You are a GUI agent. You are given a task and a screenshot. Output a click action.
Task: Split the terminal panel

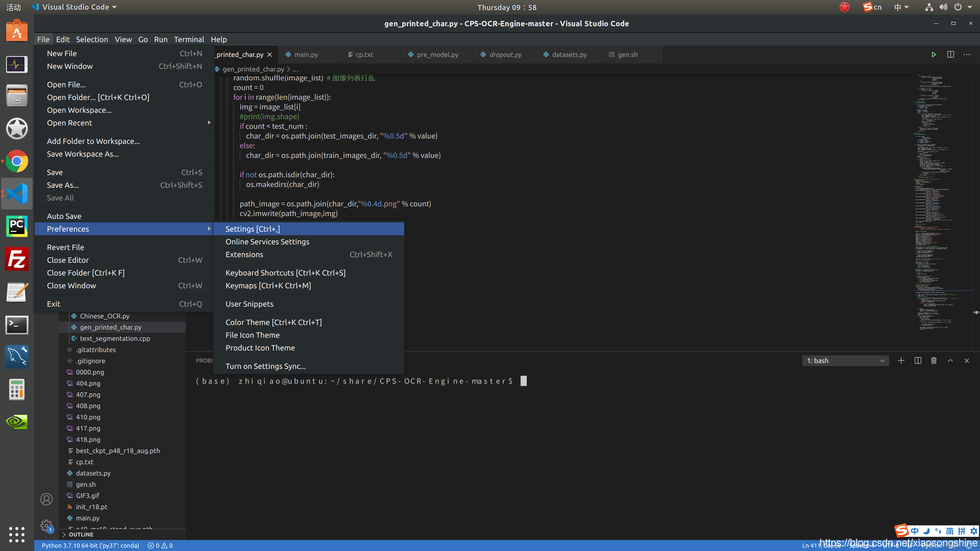[917, 361]
